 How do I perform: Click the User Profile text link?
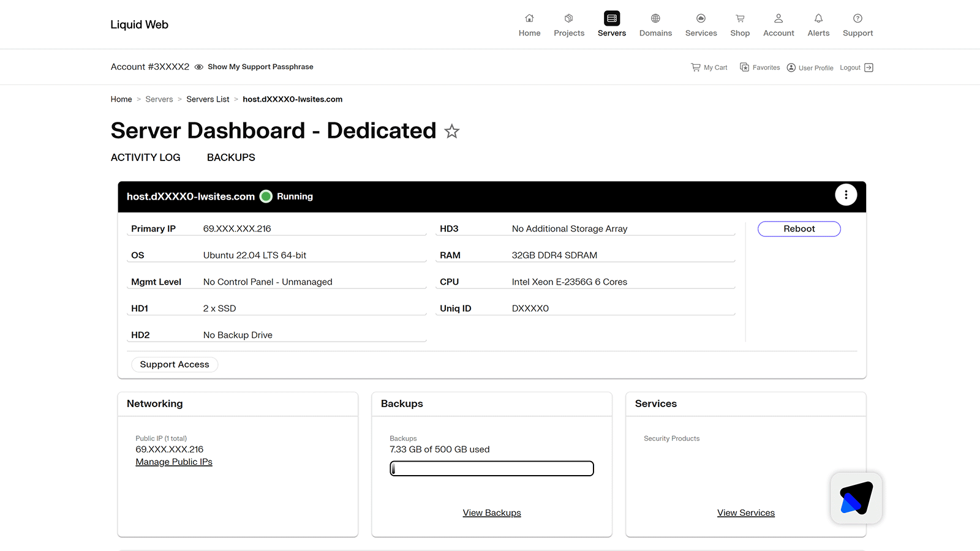[816, 68]
